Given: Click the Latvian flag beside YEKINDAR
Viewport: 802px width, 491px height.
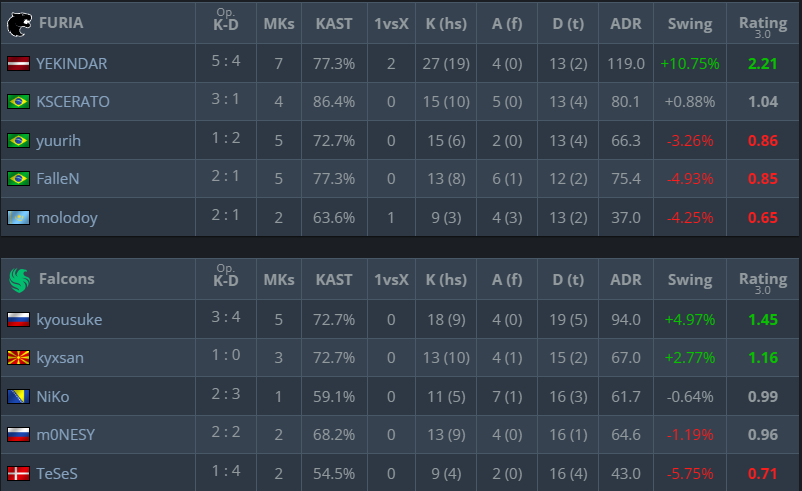Looking at the screenshot, I should coord(17,63).
